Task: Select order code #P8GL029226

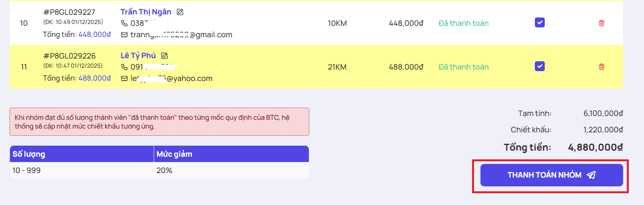Action: 69,56
